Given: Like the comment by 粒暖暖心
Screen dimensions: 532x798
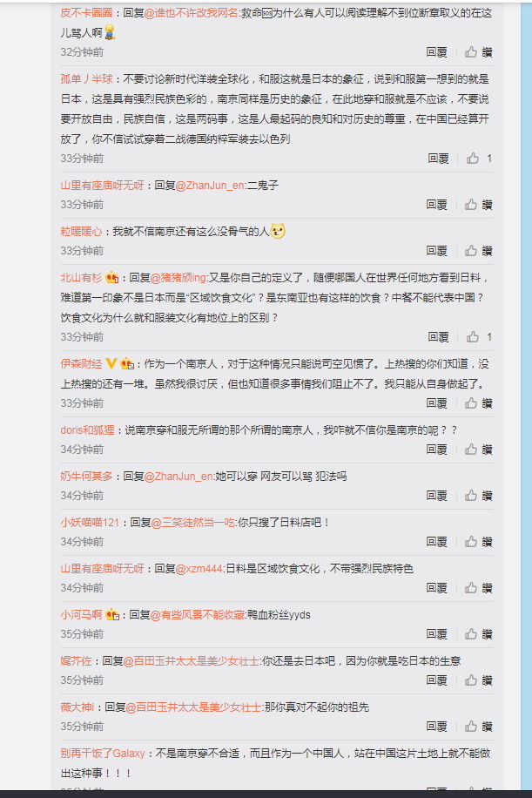Looking at the screenshot, I should pos(478,250).
